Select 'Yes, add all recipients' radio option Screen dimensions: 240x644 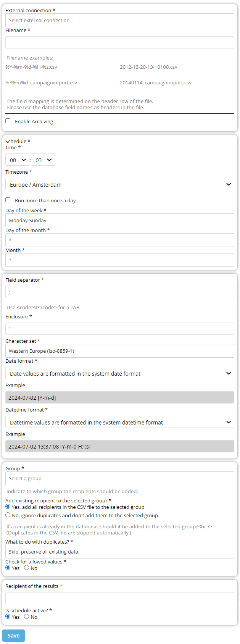click(8, 507)
